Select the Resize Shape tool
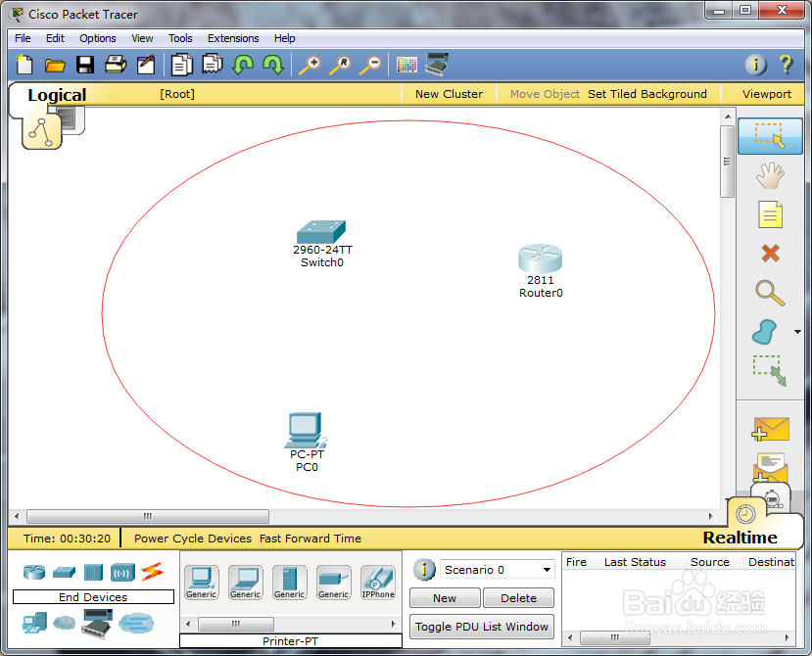 (x=770, y=371)
